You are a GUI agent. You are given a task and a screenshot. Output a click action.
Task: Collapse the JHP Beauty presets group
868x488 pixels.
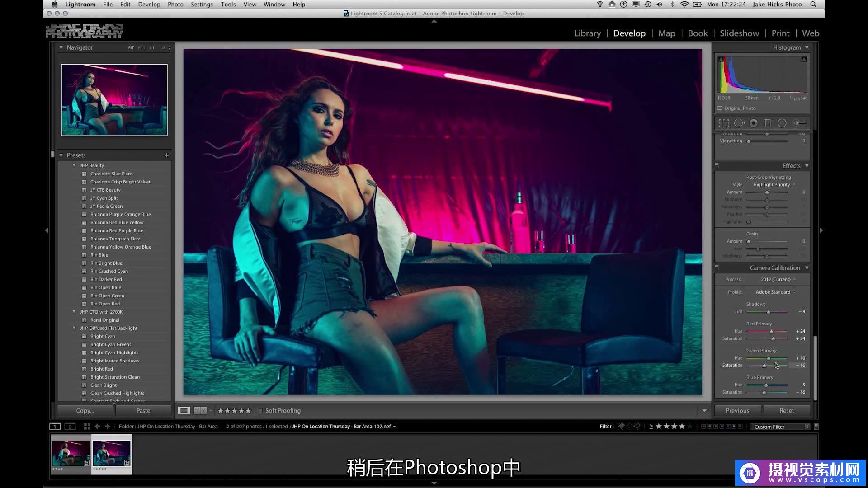point(74,165)
